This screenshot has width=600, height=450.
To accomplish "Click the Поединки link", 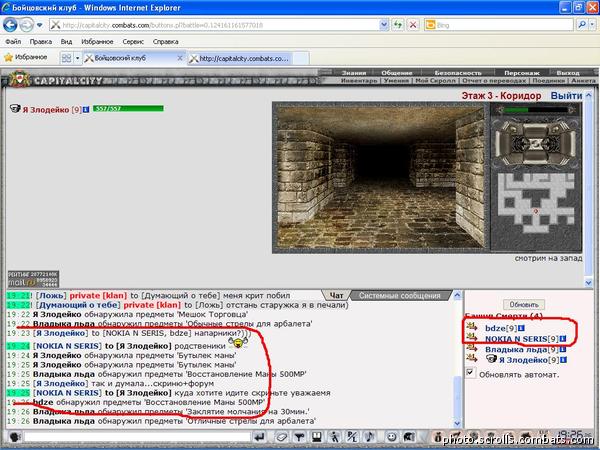I will tap(548, 81).
